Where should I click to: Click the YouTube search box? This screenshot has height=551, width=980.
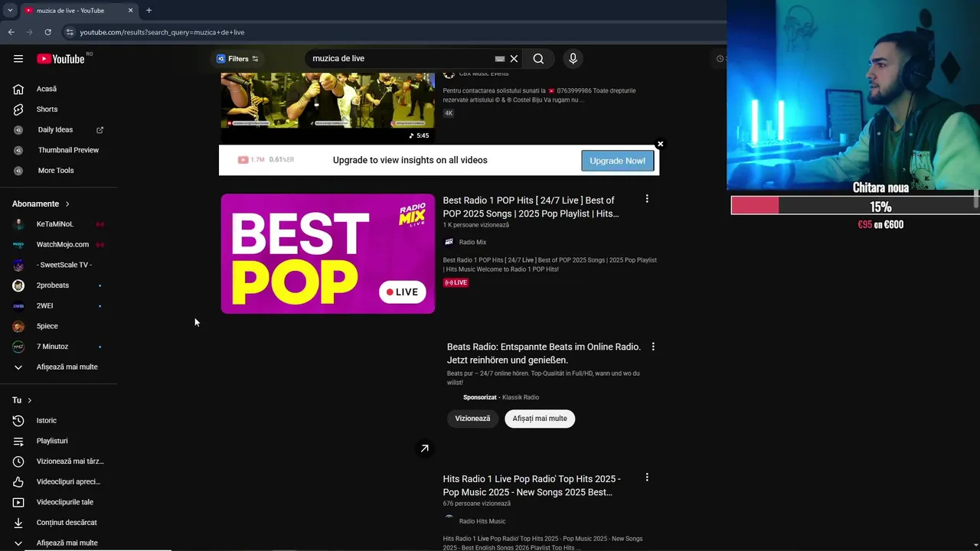[402, 59]
